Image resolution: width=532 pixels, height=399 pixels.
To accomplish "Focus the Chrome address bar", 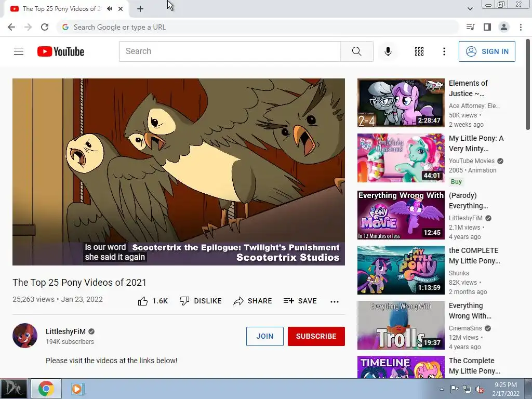I will coord(258,27).
